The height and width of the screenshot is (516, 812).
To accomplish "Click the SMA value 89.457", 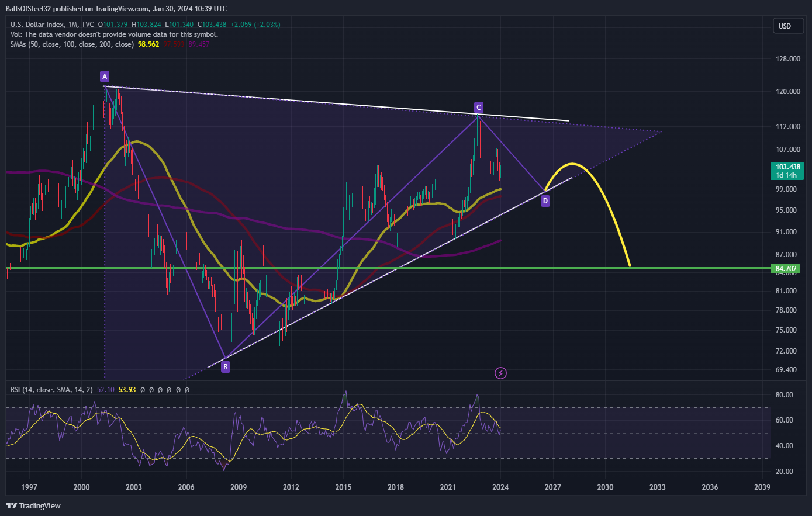I will click(x=199, y=44).
